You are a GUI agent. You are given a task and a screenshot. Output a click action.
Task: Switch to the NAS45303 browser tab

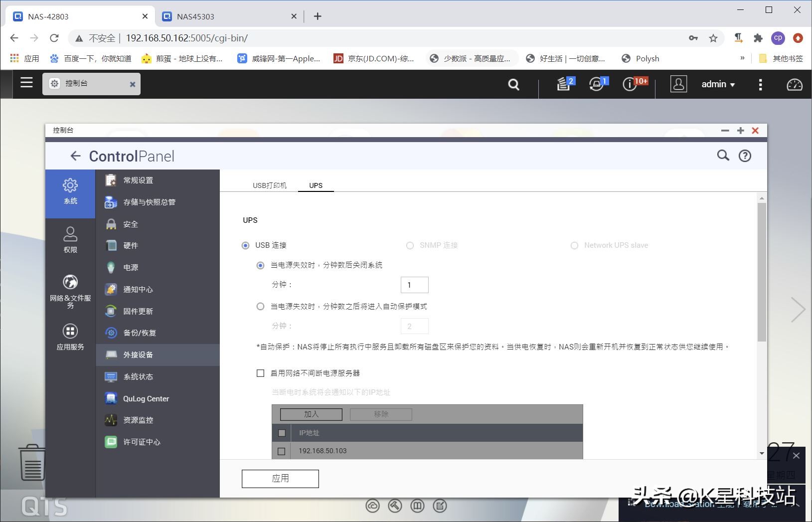click(x=229, y=16)
